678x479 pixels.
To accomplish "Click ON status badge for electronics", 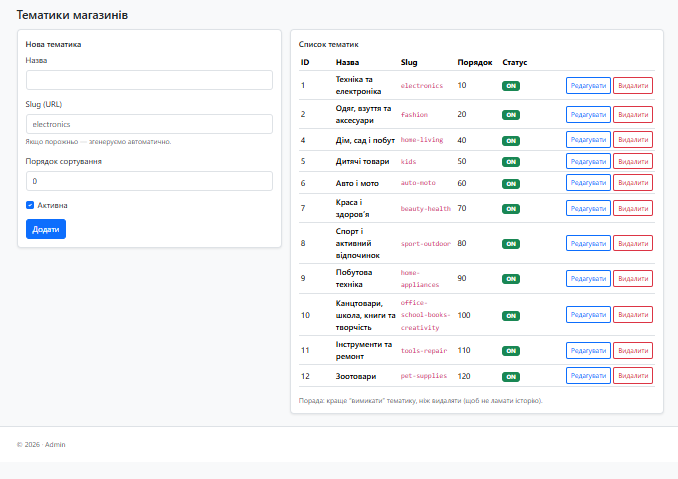I will tap(511, 86).
